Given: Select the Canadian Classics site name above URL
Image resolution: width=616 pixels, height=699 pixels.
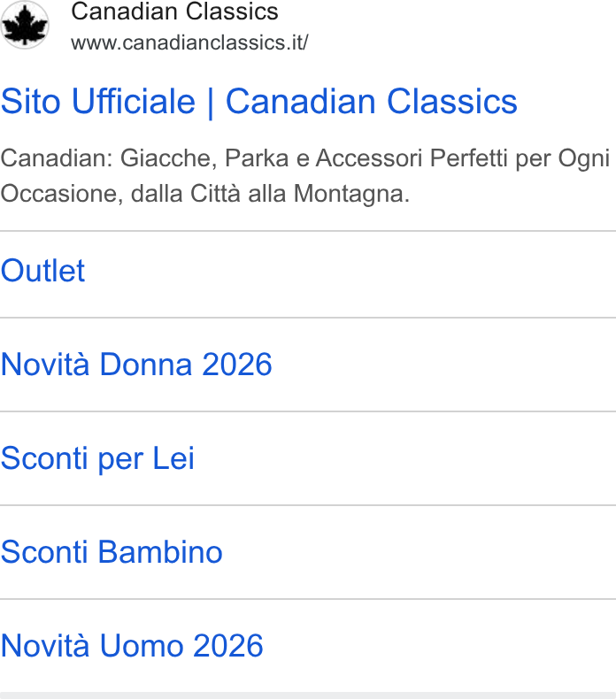Looking at the screenshot, I should pyautogui.click(x=174, y=12).
